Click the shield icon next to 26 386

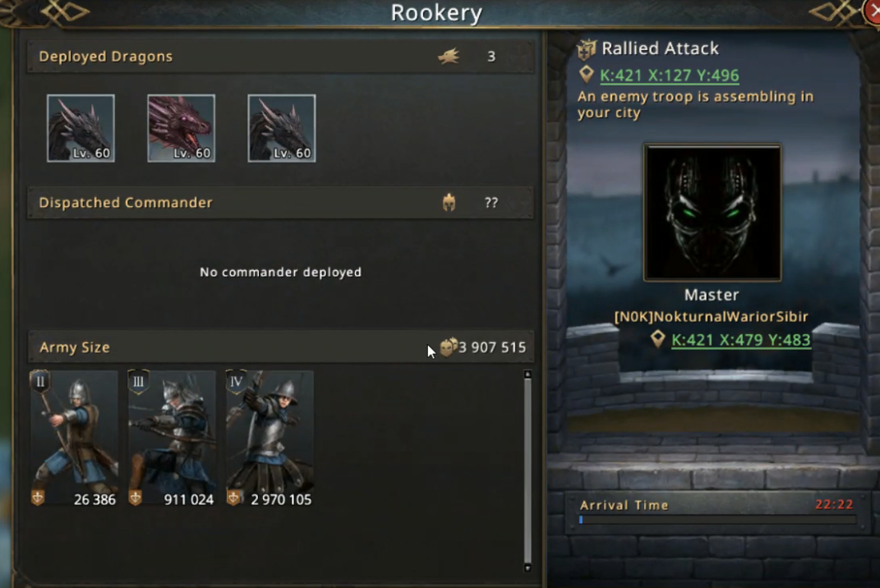click(x=38, y=498)
